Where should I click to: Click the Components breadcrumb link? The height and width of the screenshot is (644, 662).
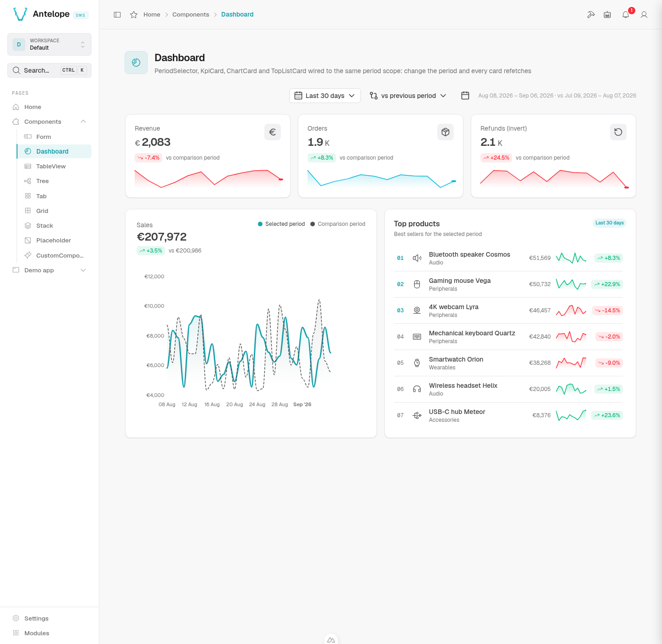click(x=191, y=15)
